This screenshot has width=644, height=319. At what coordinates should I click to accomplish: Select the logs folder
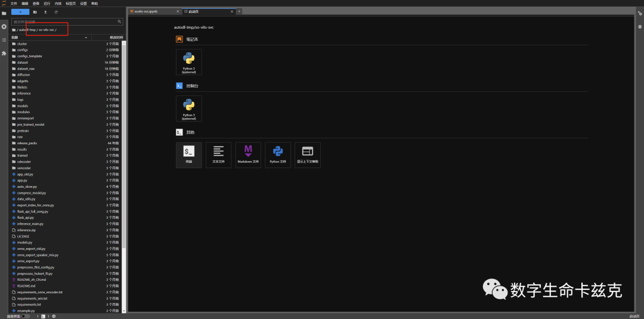(66, 100)
